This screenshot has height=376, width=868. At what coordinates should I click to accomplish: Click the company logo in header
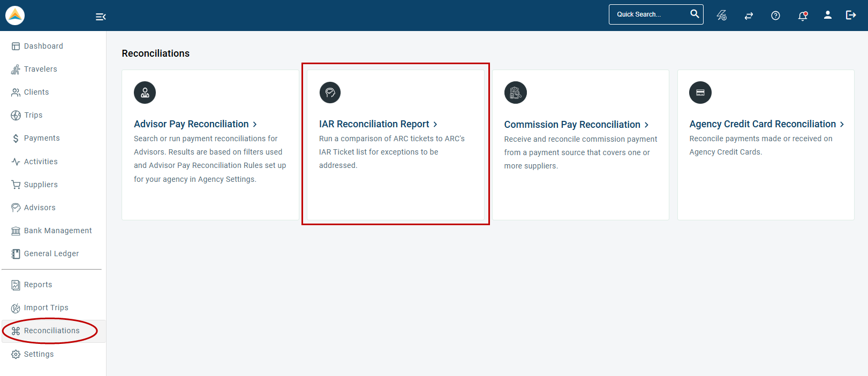tap(15, 16)
